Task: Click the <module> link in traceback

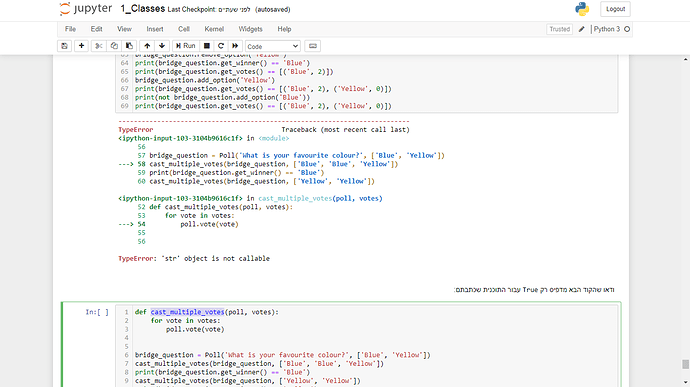Action: point(274,138)
